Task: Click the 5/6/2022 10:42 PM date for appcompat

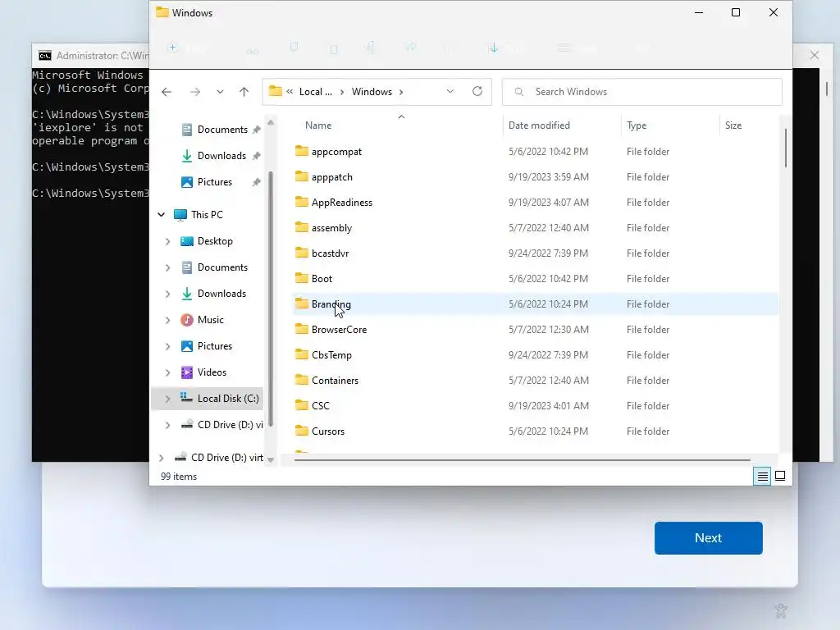Action: (x=548, y=152)
